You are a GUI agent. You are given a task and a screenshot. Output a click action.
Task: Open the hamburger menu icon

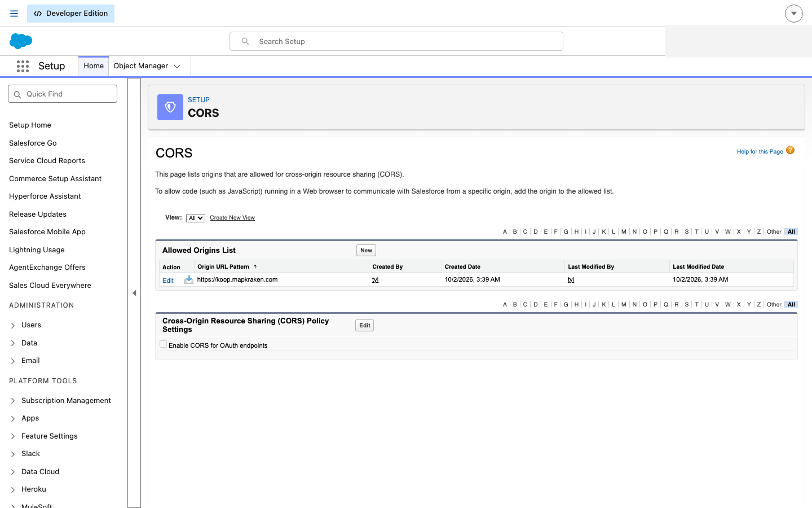(x=14, y=14)
